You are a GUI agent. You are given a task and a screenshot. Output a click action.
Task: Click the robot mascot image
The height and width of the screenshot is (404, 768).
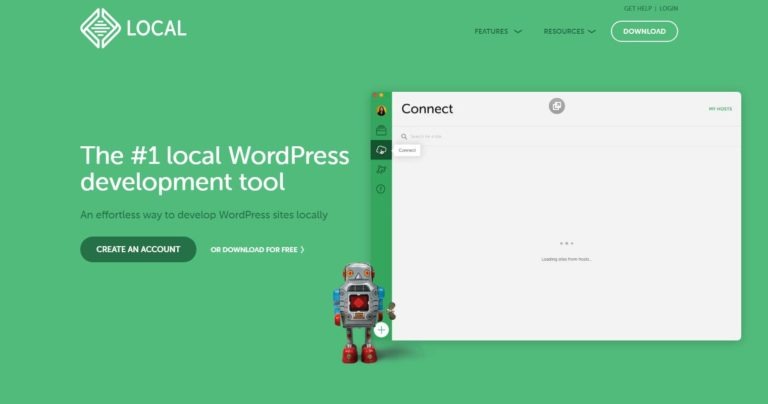point(359,313)
